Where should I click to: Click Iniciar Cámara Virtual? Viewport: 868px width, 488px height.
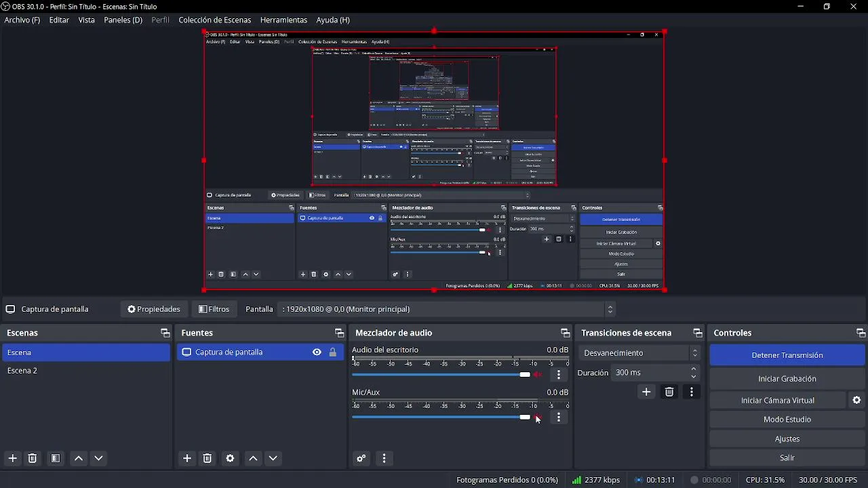click(778, 401)
